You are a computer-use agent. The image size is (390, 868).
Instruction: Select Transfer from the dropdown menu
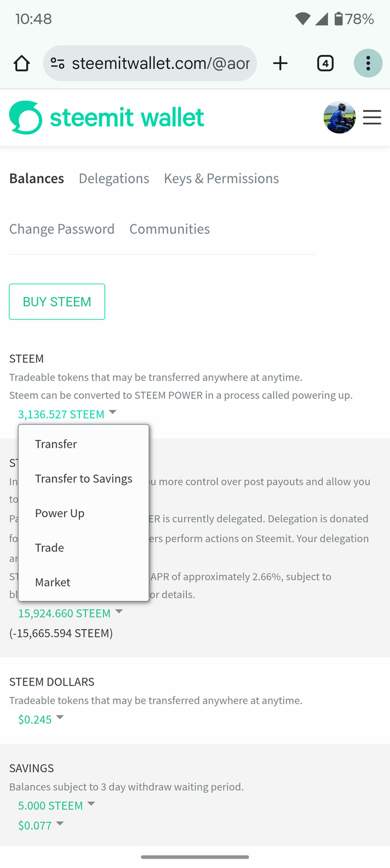tap(56, 444)
